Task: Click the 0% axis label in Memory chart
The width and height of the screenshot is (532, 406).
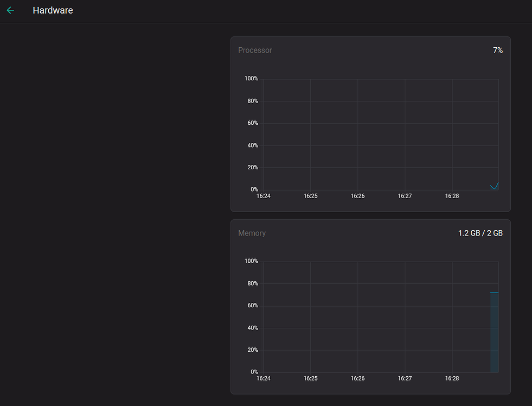Action: coord(254,372)
